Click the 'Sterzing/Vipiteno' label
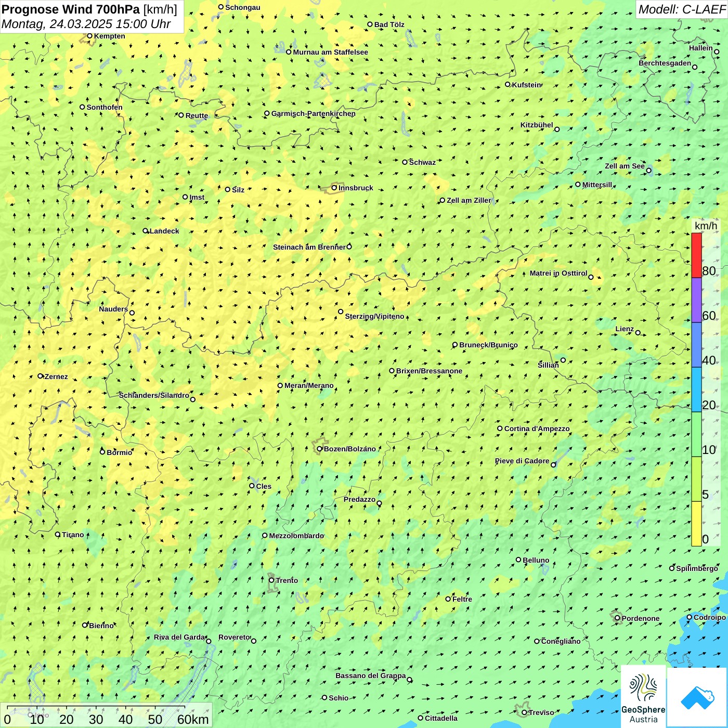The width and height of the screenshot is (728, 728). (x=374, y=316)
